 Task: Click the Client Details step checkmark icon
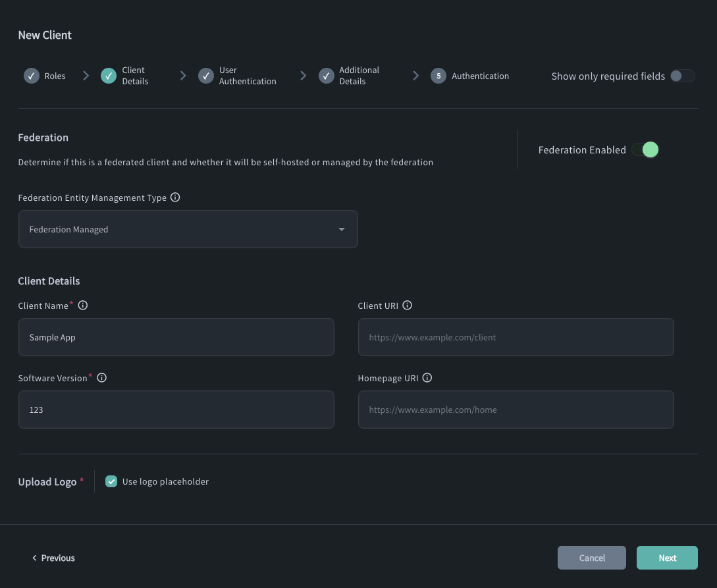click(x=109, y=76)
